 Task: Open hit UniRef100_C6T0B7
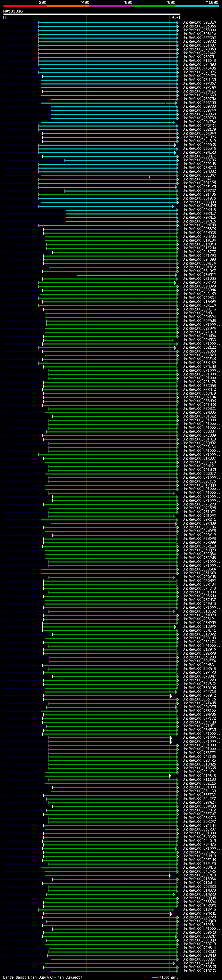199,45
